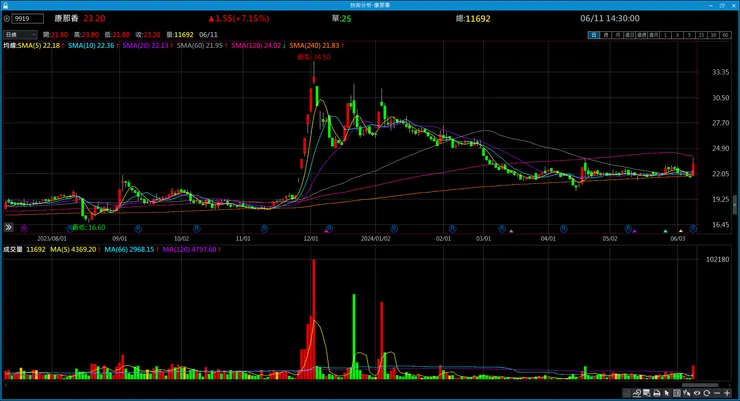Click the circular refresh icon
The width and height of the screenshot is (740, 401).
coord(706,393)
